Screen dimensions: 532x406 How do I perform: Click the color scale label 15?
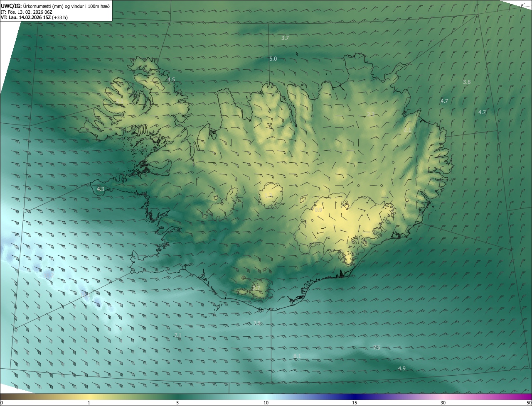pyautogui.click(x=355, y=403)
